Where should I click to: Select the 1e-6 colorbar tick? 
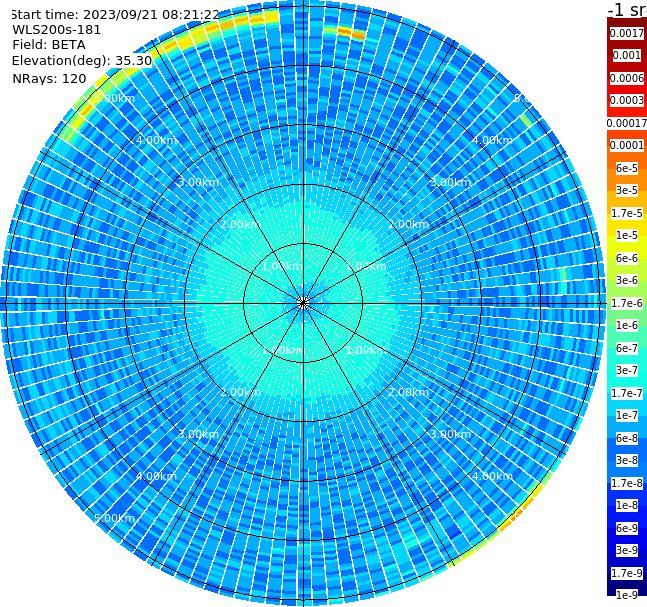(x=626, y=325)
